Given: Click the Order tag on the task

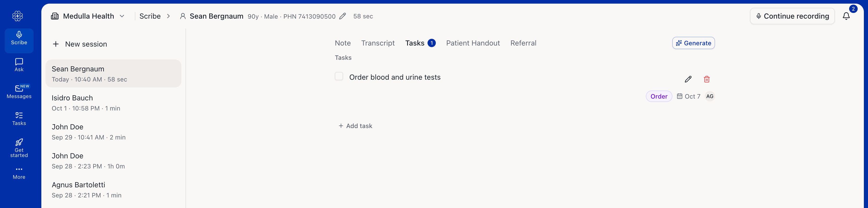Looking at the screenshot, I should 659,96.
